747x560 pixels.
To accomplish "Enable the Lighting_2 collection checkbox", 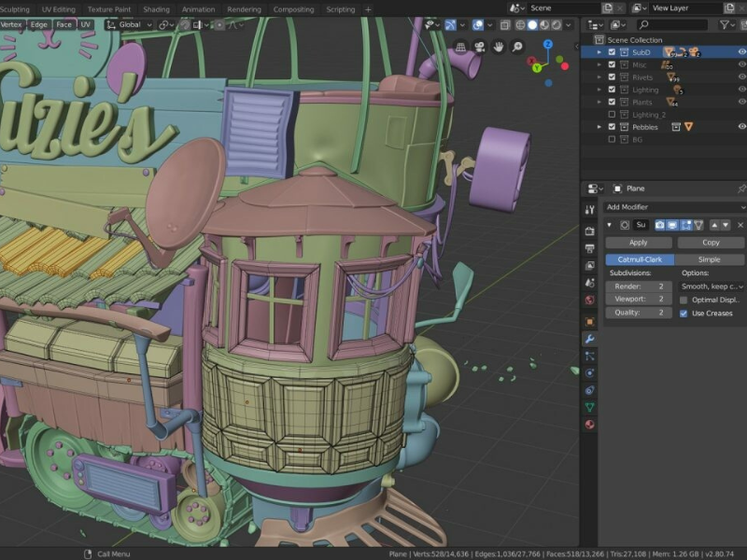I will (613, 115).
